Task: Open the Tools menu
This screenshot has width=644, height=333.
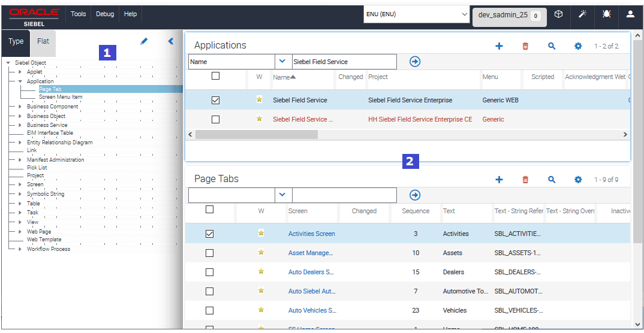Action: point(78,14)
